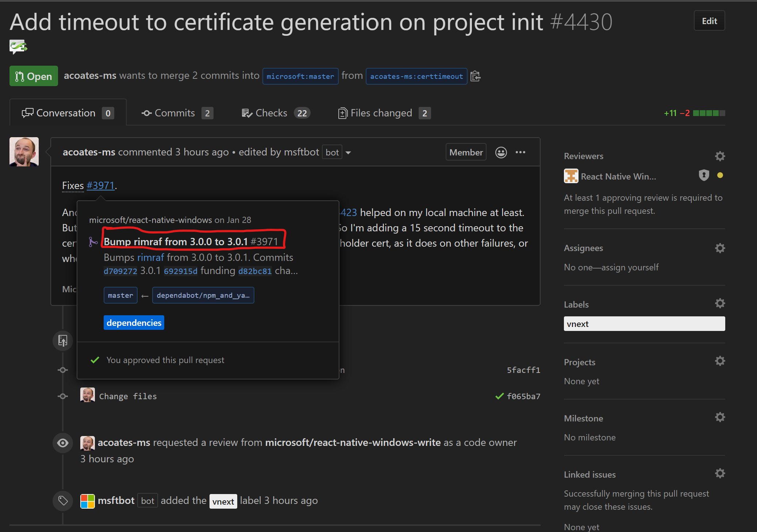Open the Milestone gear settings
Viewport: 757px width, 532px height.
tap(720, 417)
